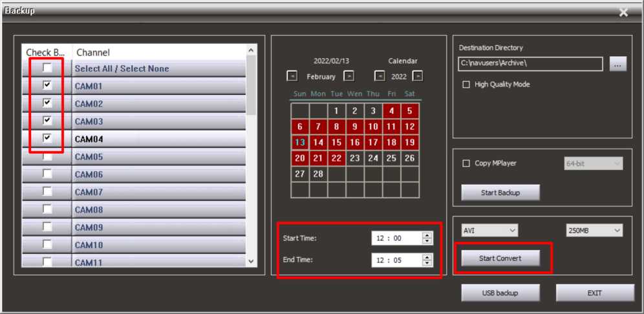The image size is (644, 314).
Task: Close the Backup dialog window
Action: point(623,12)
